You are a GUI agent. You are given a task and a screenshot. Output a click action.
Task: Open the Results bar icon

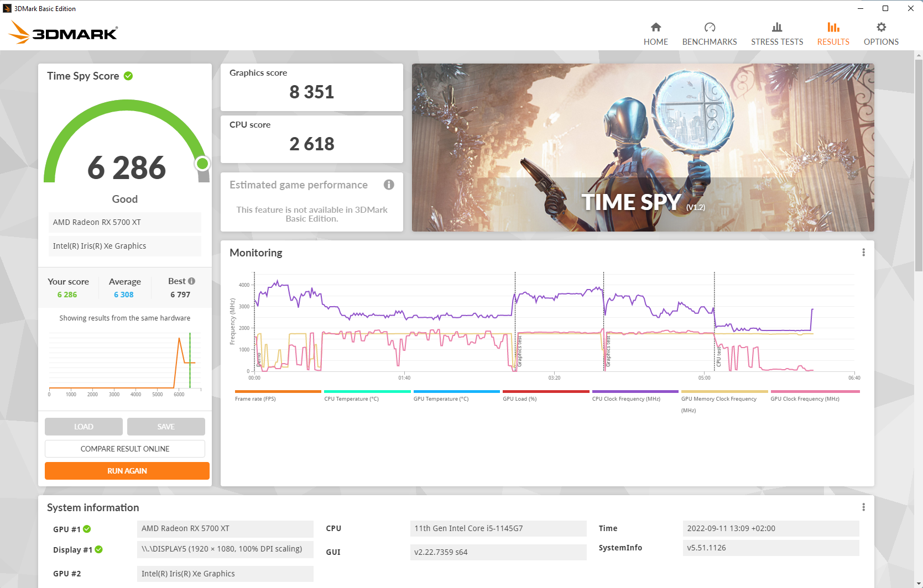[x=833, y=27]
